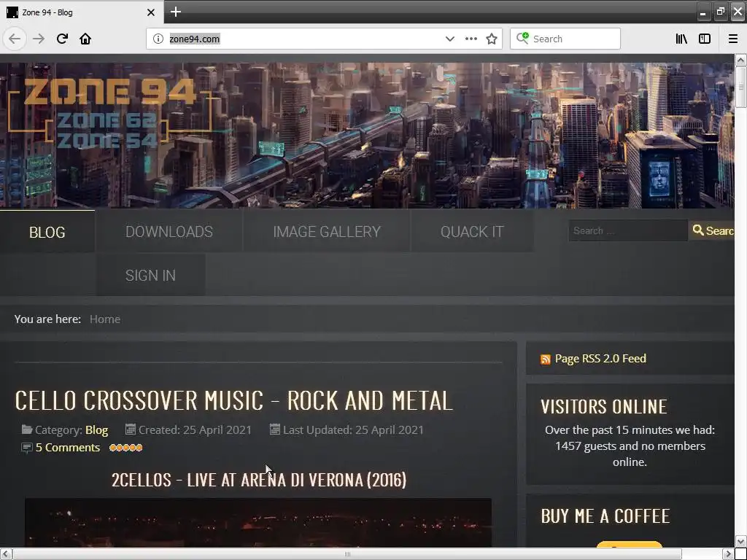Open Cello Crossover Music article title
The width and height of the screenshot is (747, 560).
point(233,400)
